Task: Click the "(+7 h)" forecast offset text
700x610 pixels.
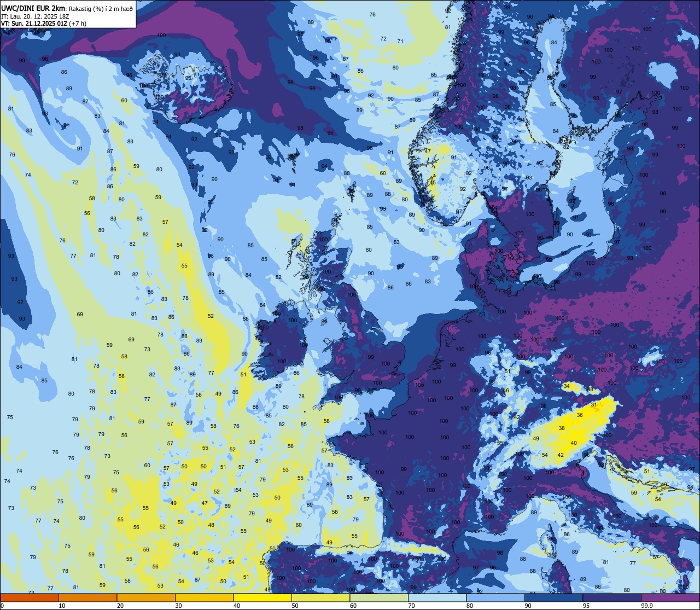Action: (77, 23)
